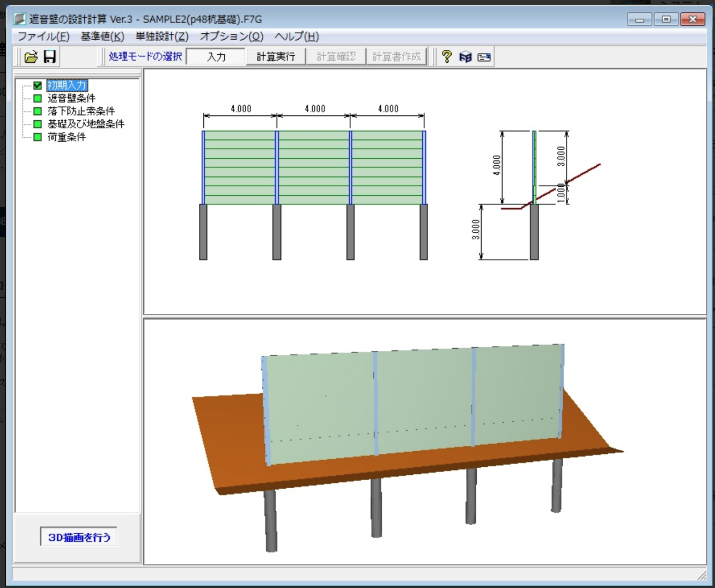Click the yellow question mark help icon
The width and height of the screenshot is (715, 588).
447,57
